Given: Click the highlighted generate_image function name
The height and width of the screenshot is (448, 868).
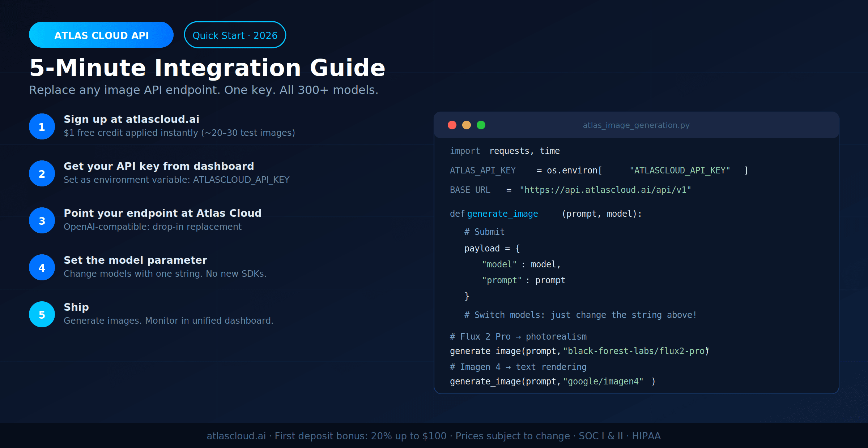Looking at the screenshot, I should 502,214.
